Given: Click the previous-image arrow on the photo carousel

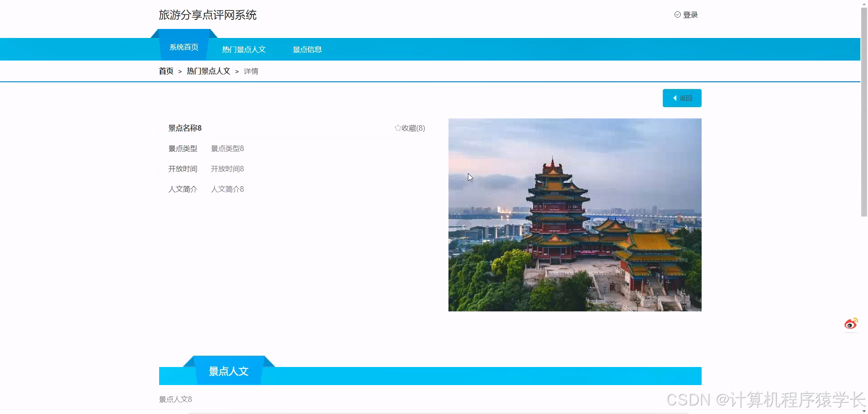Looking at the screenshot, I should click(464, 226).
